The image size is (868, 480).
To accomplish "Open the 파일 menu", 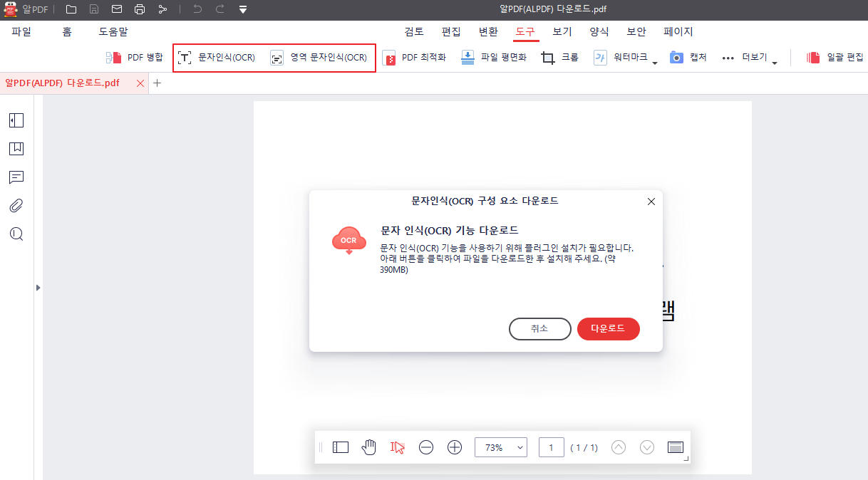I will [x=22, y=31].
